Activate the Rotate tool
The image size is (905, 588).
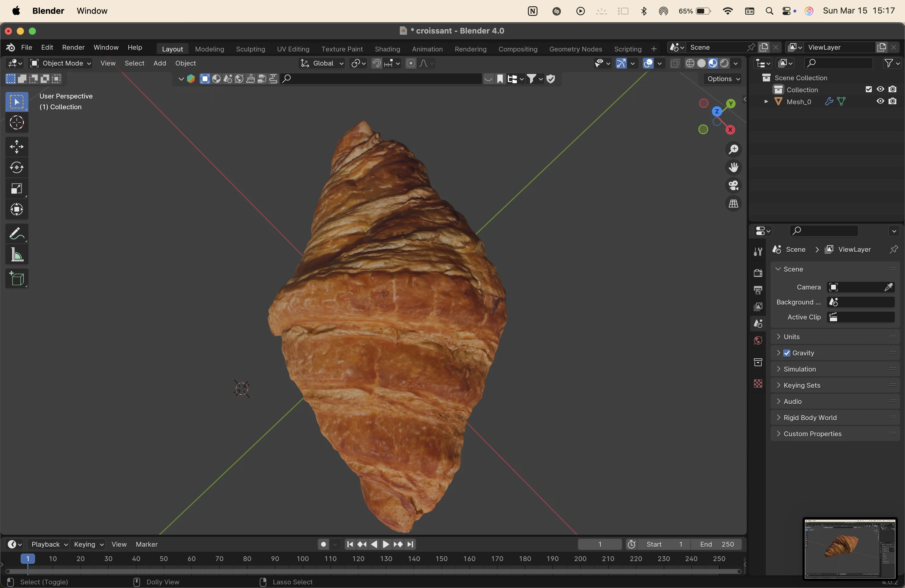(x=17, y=168)
